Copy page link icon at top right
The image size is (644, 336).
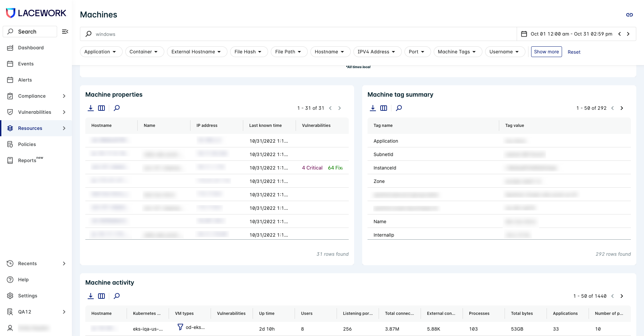pos(629,15)
